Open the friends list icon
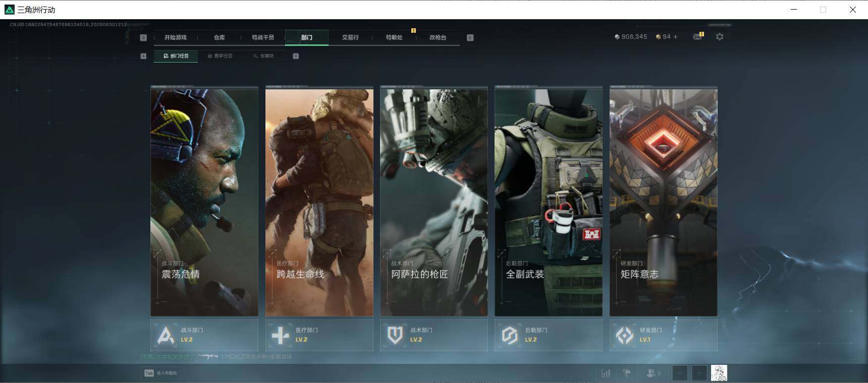The height and width of the screenshot is (383, 868). pyautogui.click(x=653, y=373)
